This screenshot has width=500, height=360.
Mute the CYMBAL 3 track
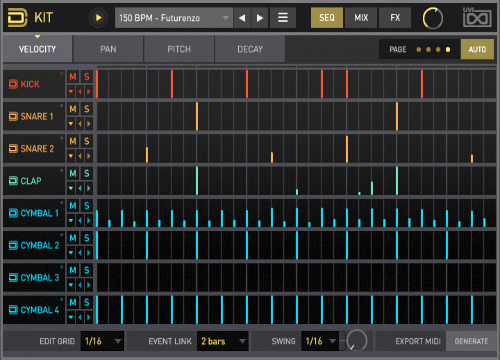(73, 270)
